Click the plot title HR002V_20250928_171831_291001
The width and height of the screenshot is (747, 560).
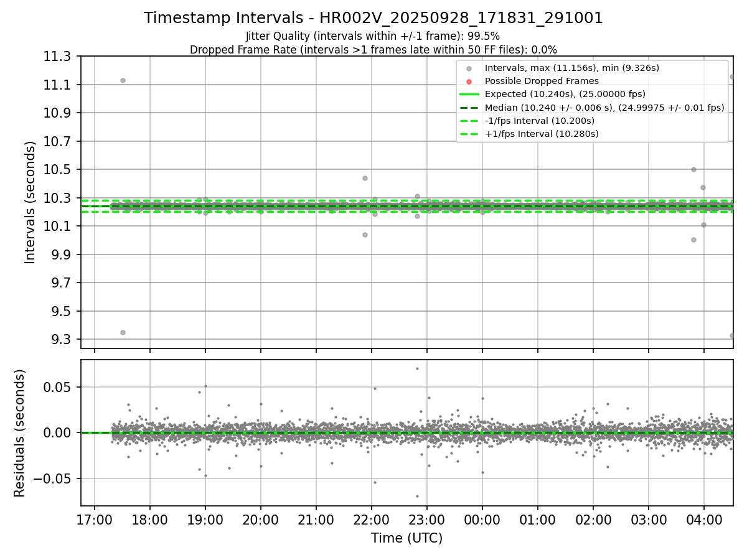coord(374,18)
